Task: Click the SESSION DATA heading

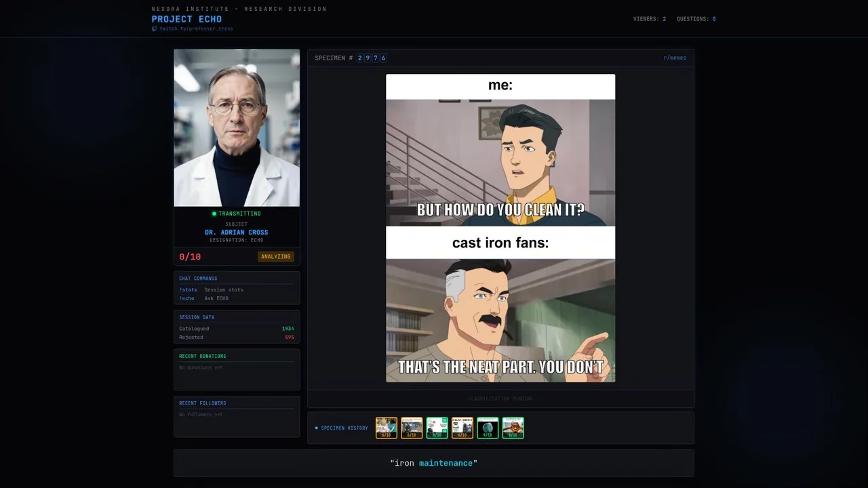Action: tap(197, 317)
